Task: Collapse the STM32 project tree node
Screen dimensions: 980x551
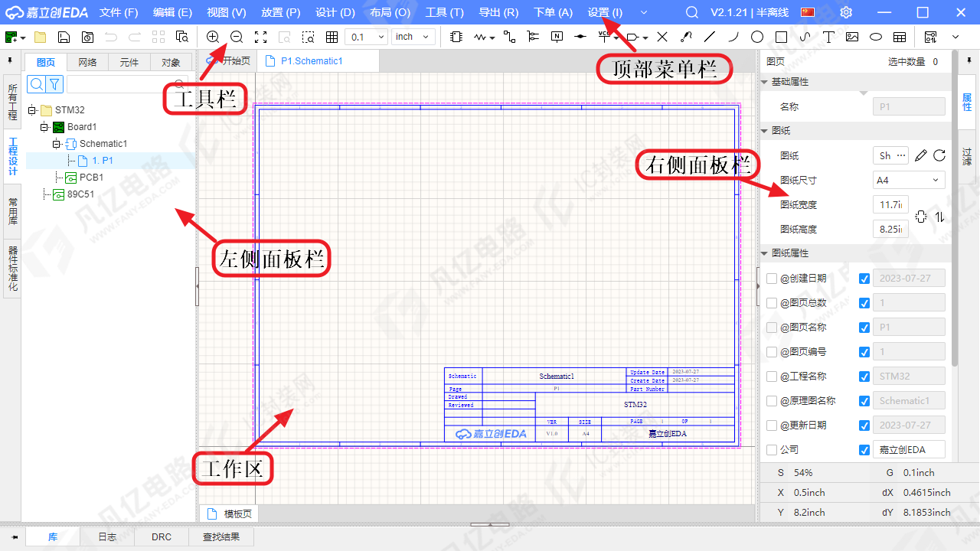Action: pos(32,110)
